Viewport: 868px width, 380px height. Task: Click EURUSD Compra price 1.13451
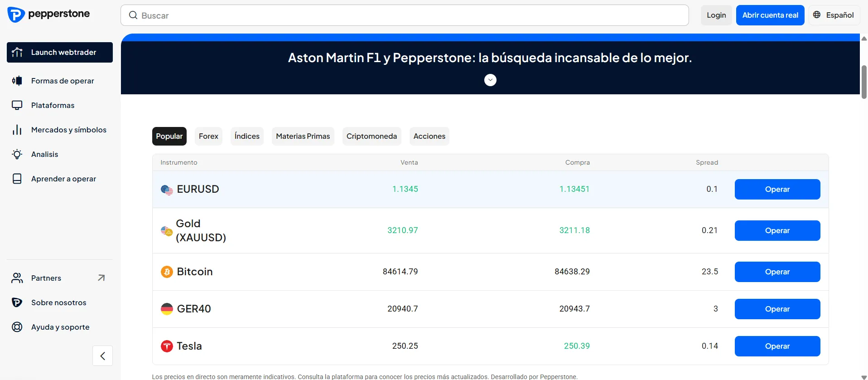click(574, 189)
